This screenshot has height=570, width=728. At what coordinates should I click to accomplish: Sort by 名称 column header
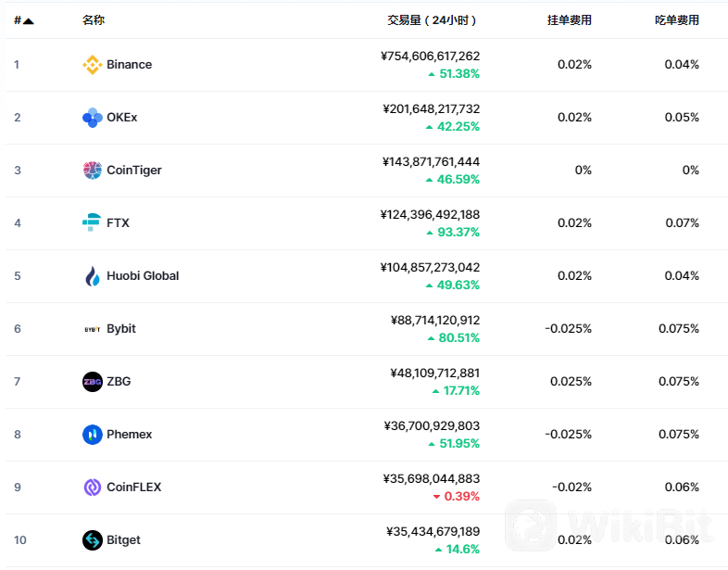tap(94, 20)
